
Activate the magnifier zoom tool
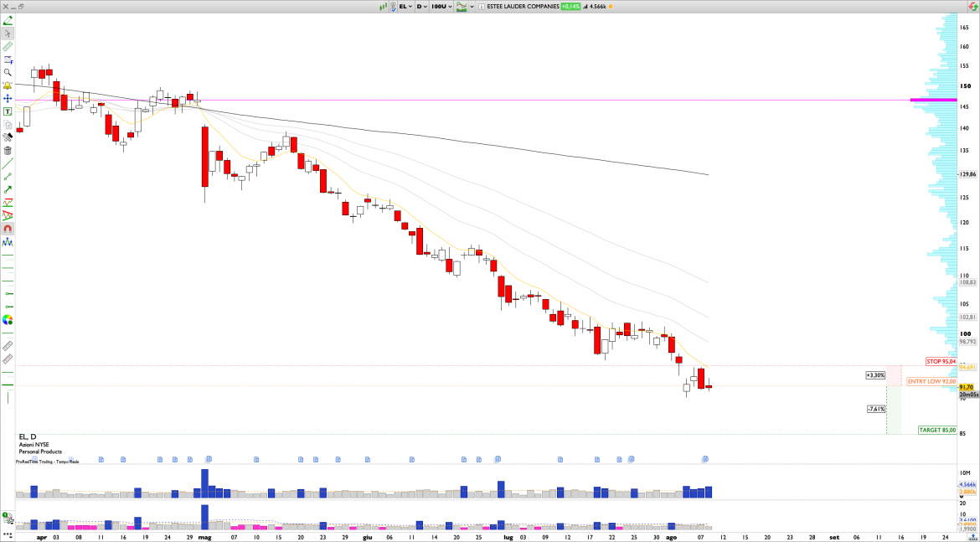pyautogui.click(x=8, y=73)
